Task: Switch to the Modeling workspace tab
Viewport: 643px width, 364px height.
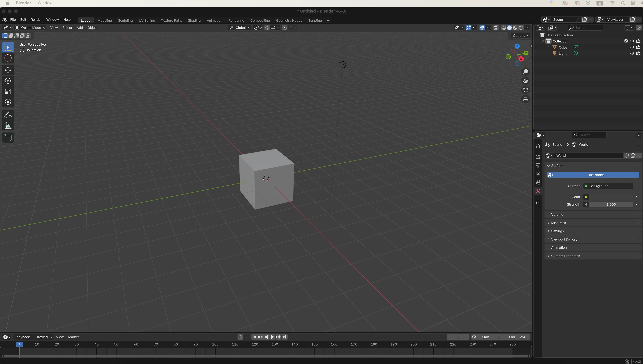Action: (x=105, y=20)
